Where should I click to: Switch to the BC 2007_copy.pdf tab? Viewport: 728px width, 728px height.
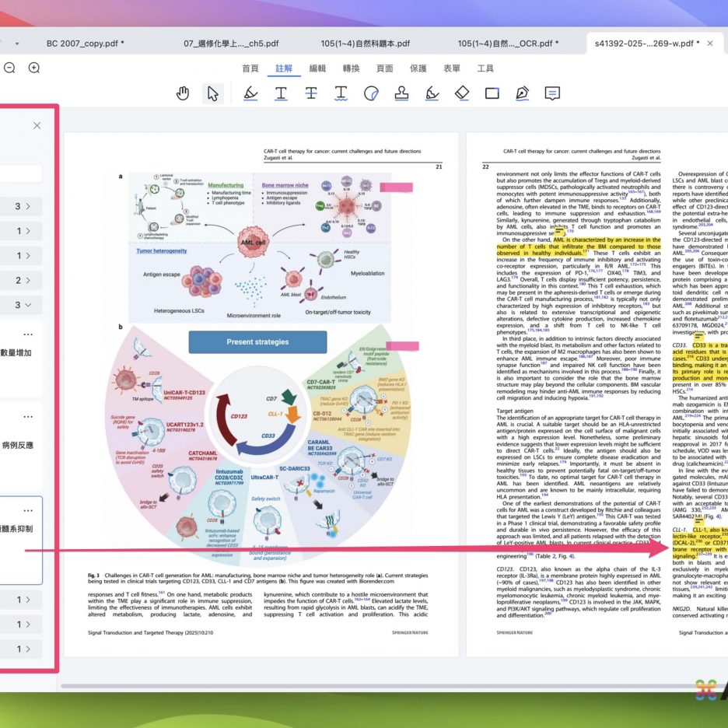[x=85, y=43]
